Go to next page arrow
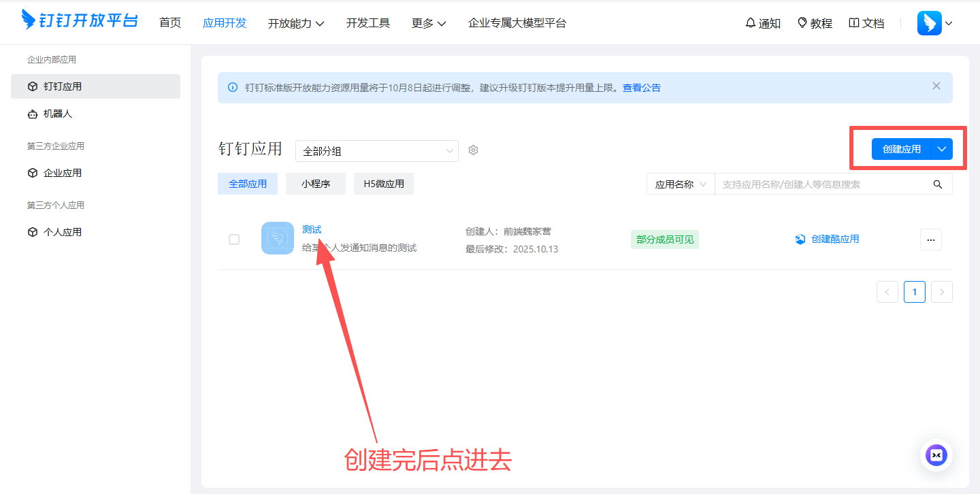This screenshot has height=496, width=980. (x=942, y=292)
